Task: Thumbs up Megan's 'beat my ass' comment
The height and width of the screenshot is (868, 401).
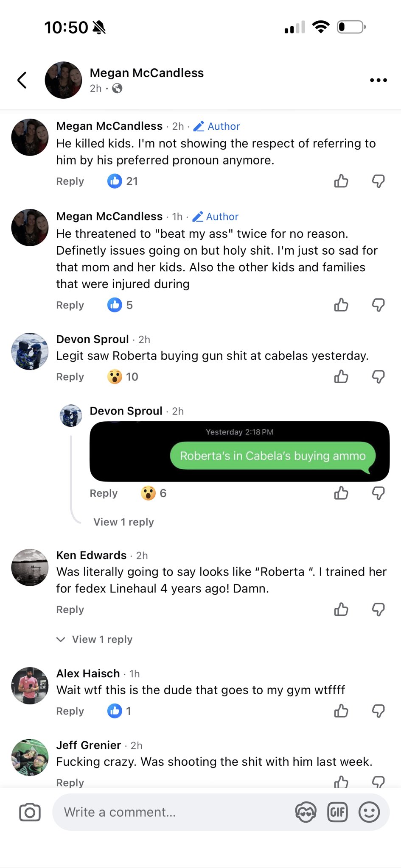Action: pyautogui.click(x=341, y=305)
